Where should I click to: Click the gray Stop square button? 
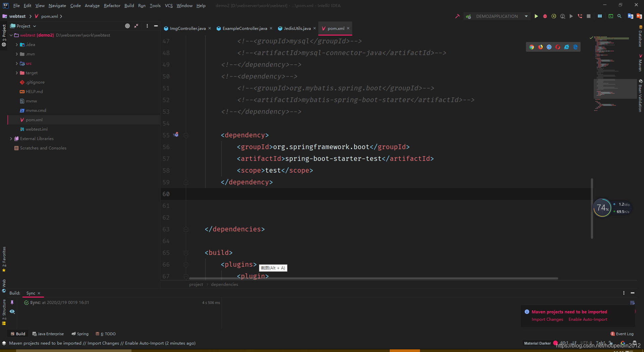[589, 16]
